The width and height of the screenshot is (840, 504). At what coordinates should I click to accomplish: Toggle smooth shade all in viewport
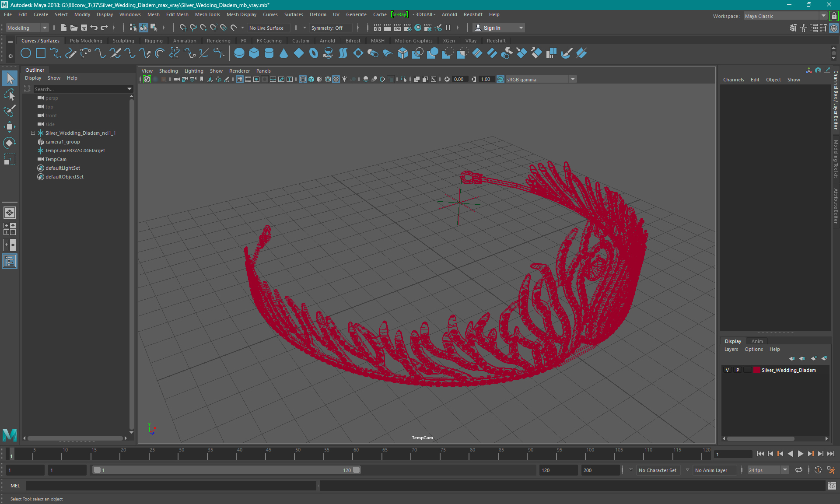click(x=311, y=79)
